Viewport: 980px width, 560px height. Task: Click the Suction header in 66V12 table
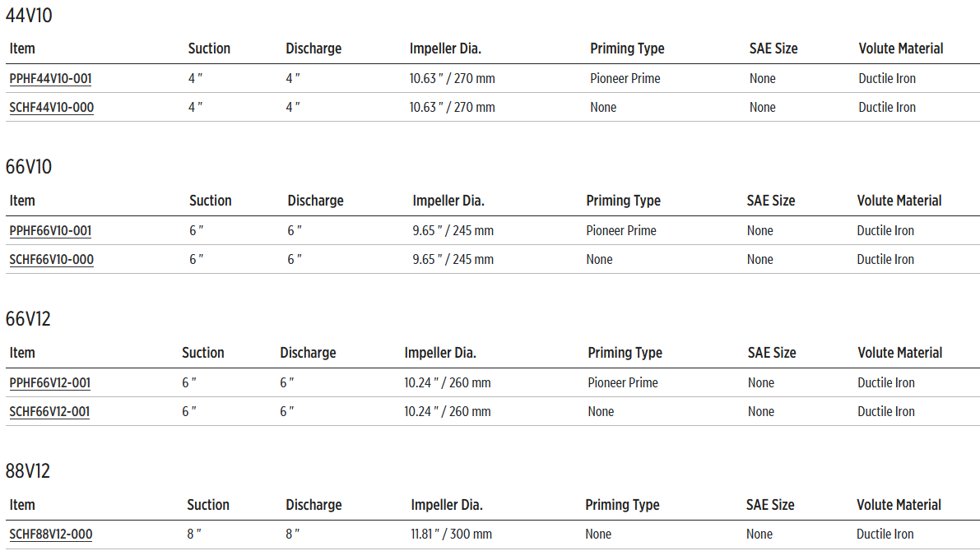pos(202,353)
